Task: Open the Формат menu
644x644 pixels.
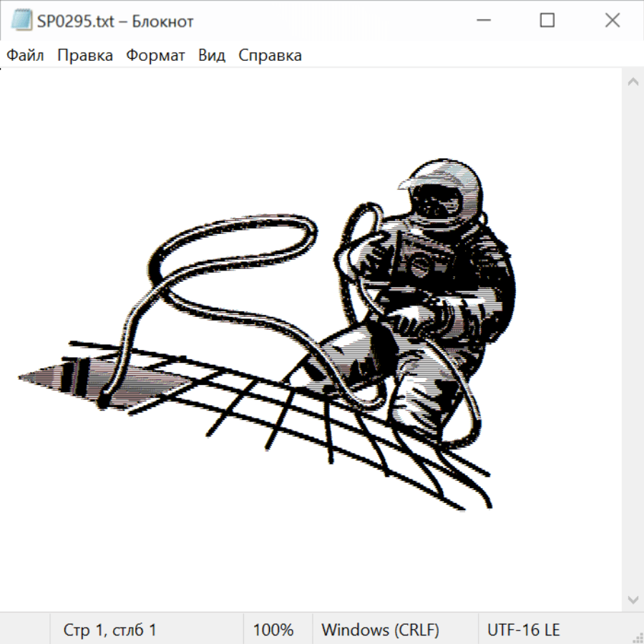Action: pos(155,55)
